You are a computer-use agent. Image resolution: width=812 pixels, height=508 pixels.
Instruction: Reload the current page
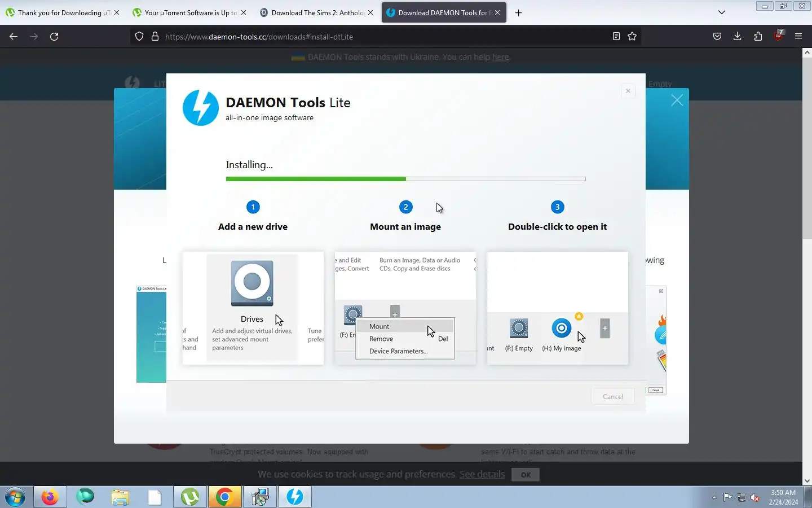(54, 36)
